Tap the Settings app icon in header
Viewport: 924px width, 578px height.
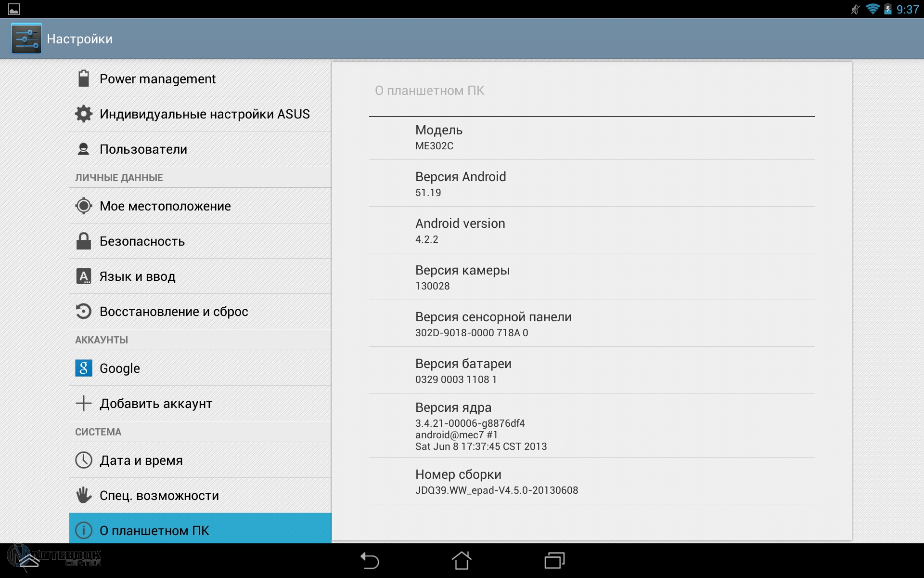26,39
